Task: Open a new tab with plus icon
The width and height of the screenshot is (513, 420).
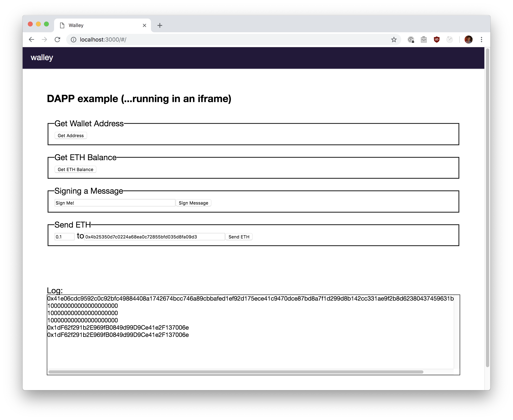Action: pyautogui.click(x=160, y=25)
